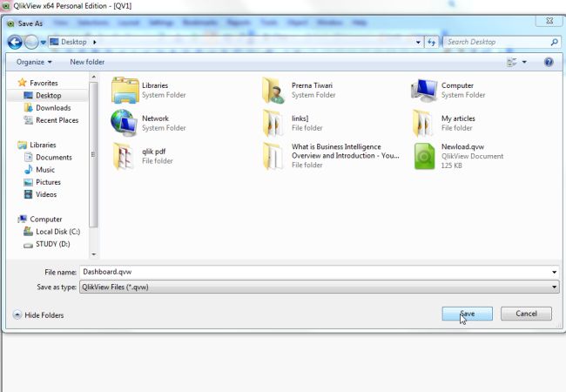Click the Cancel button

526,314
